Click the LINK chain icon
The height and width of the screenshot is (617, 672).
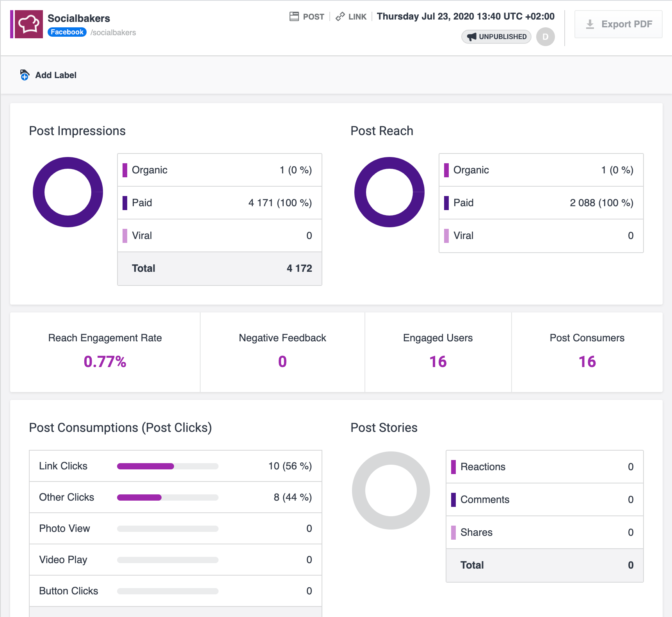click(x=340, y=16)
